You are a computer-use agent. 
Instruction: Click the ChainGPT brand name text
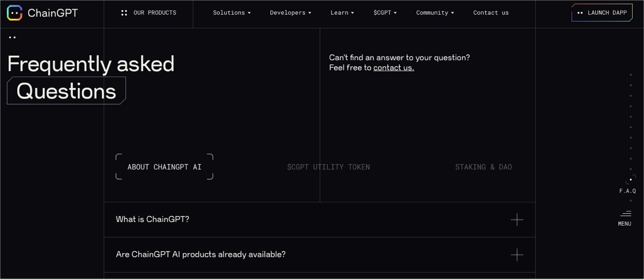tap(53, 13)
